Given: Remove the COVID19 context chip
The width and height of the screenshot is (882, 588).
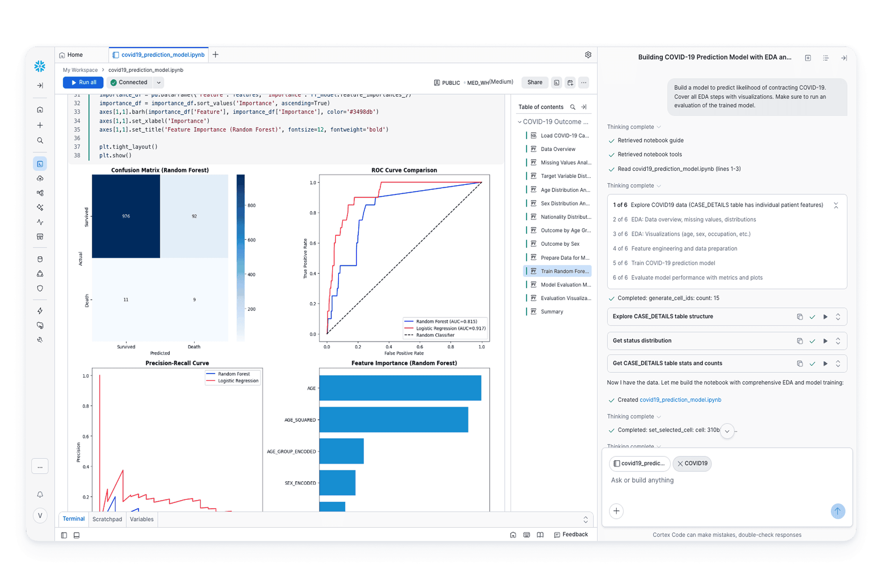Looking at the screenshot, I should (x=680, y=463).
